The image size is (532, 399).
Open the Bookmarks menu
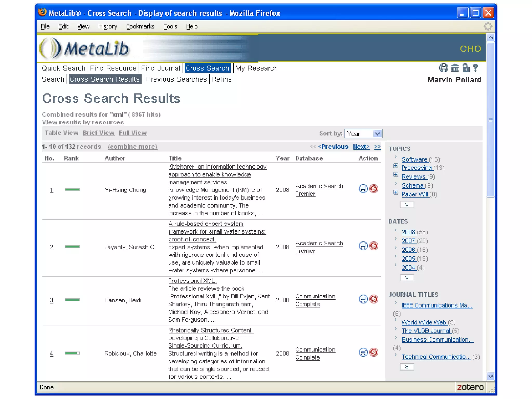pos(140,26)
